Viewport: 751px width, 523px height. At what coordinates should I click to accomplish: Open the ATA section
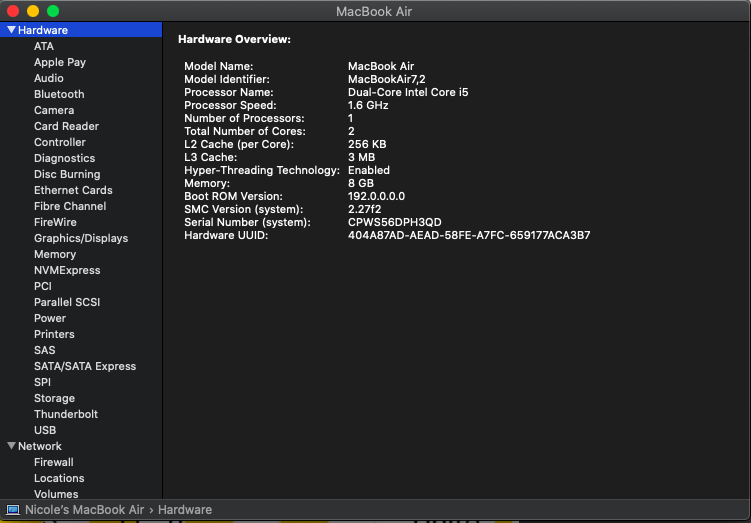pyautogui.click(x=44, y=46)
